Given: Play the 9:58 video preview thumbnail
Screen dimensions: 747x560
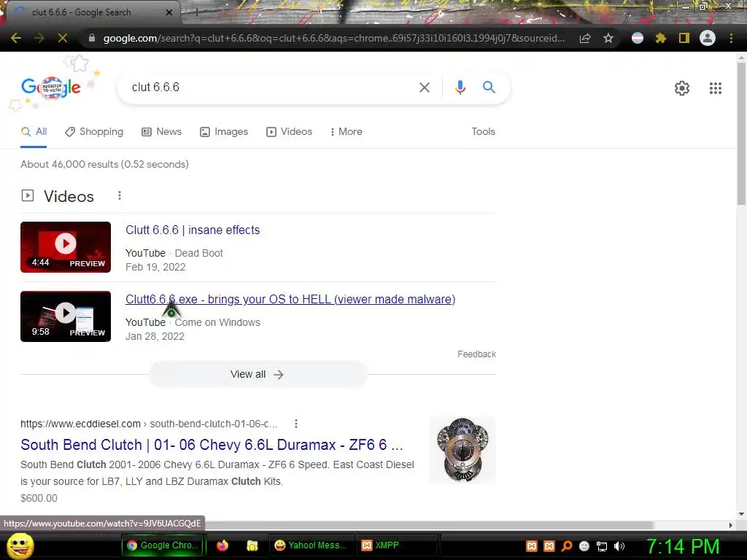Looking at the screenshot, I should pos(66,316).
